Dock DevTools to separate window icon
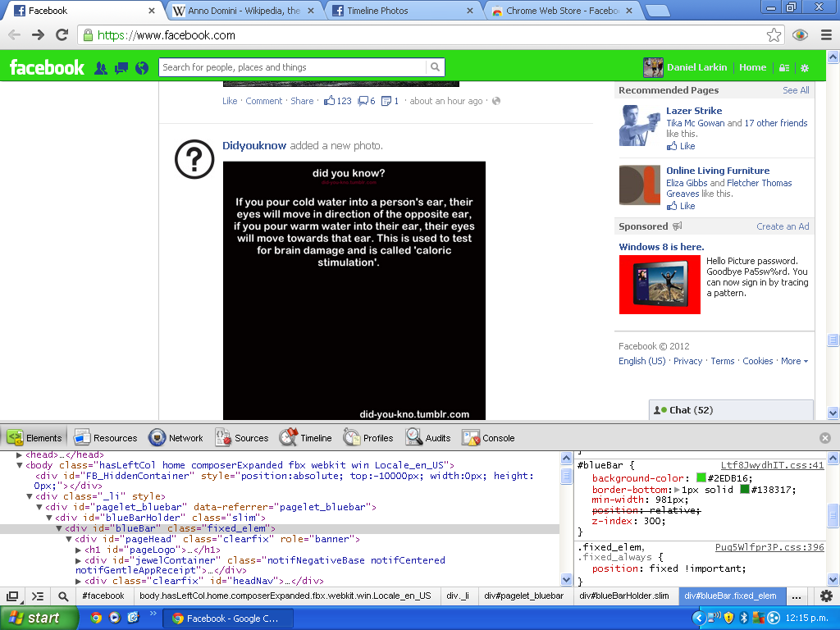 [x=12, y=596]
